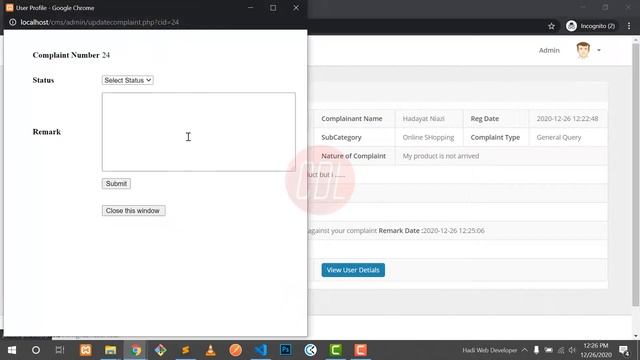Click the Close this window button
The width and height of the screenshot is (640, 360).
133,211
